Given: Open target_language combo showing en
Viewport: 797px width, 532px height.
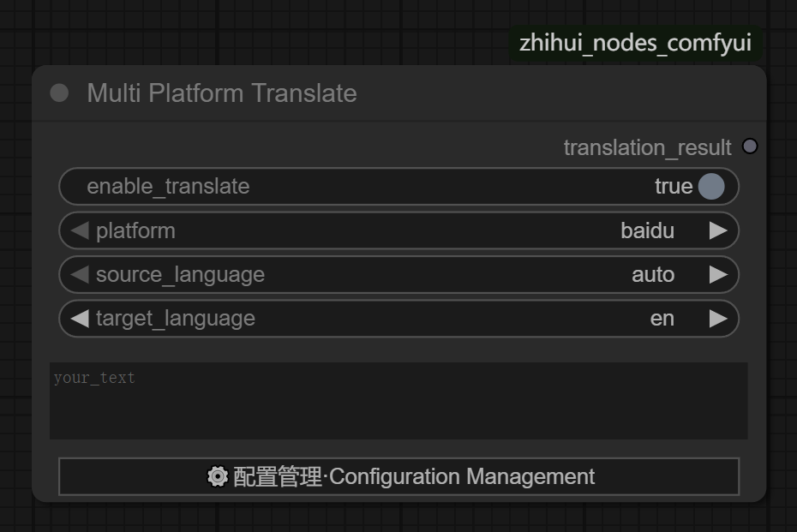Looking at the screenshot, I should pyautogui.click(x=399, y=319).
